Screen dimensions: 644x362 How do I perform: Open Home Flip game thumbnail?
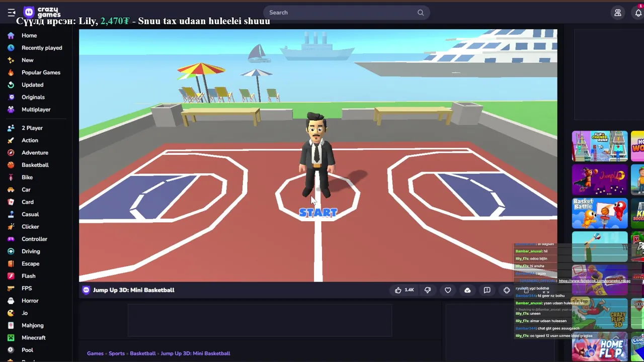[x=600, y=347]
